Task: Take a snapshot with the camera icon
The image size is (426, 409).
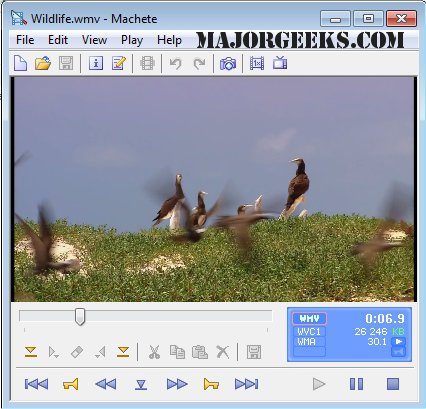Action: click(228, 63)
